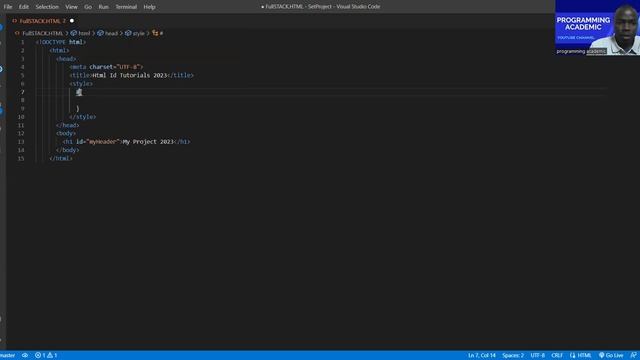Change indentation via Spaces: 2
Image resolution: width=640 pixels, height=360 pixels.
(513, 356)
